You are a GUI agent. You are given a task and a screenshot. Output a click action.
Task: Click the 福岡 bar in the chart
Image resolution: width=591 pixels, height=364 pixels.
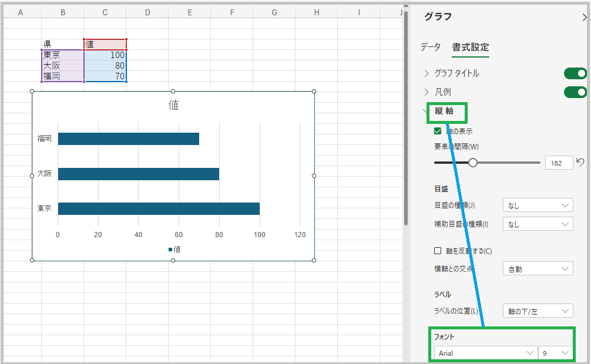129,139
